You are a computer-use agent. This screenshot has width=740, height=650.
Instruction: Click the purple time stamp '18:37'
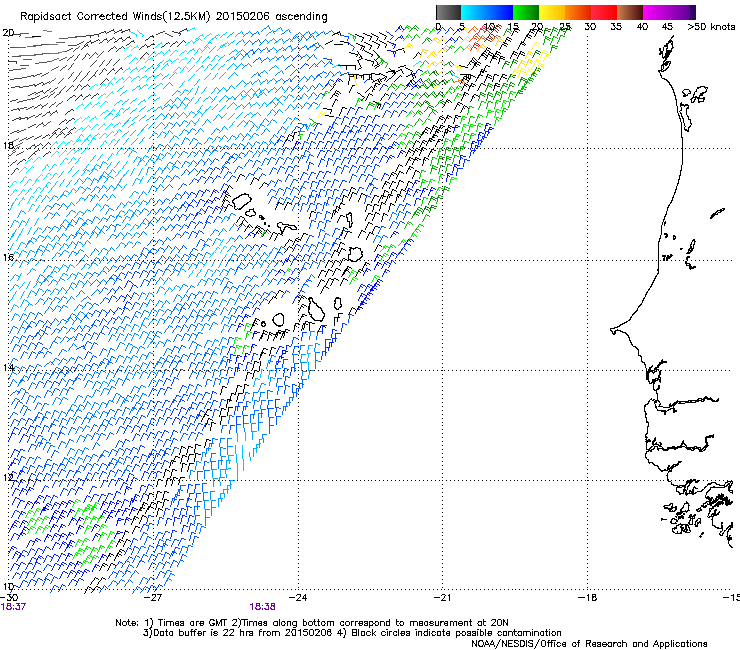[13, 607]
